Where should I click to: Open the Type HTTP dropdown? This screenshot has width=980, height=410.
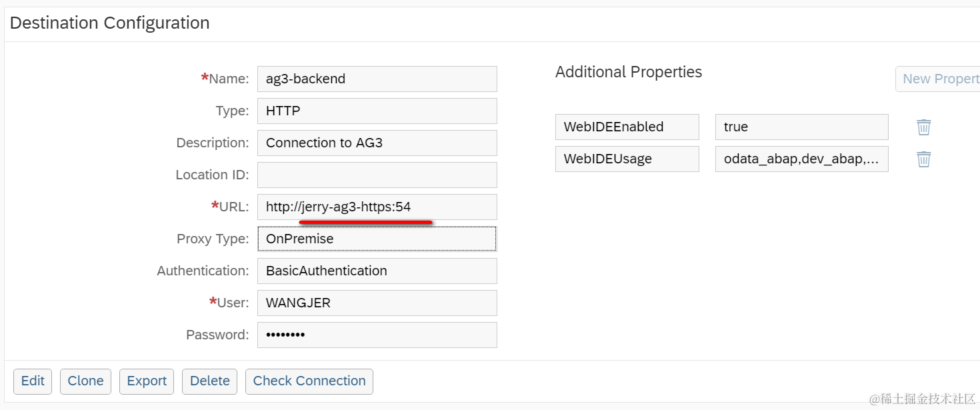pyautogui.click(x=377, y=111)
